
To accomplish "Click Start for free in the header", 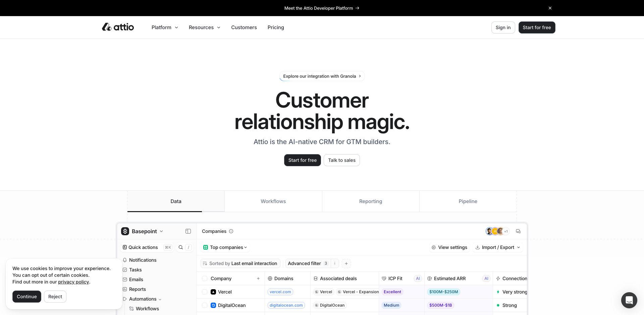I will (x=537, y=27).
